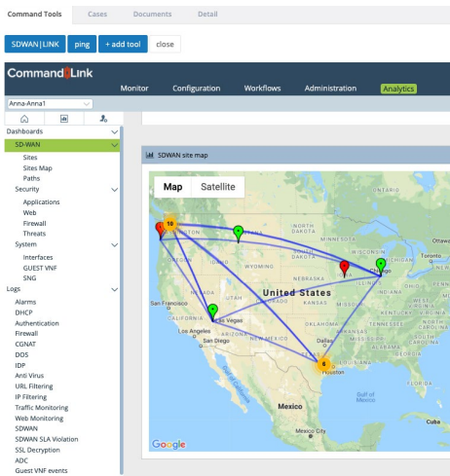Click the home icon in sidebar
This screenshot has height=476, width=450.
coord(24,119)
